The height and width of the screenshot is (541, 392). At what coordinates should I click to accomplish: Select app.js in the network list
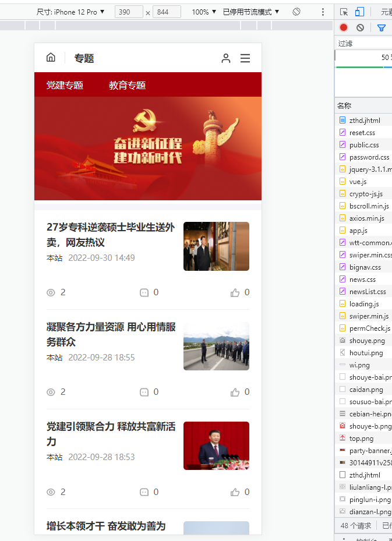[x=363, y=231]
